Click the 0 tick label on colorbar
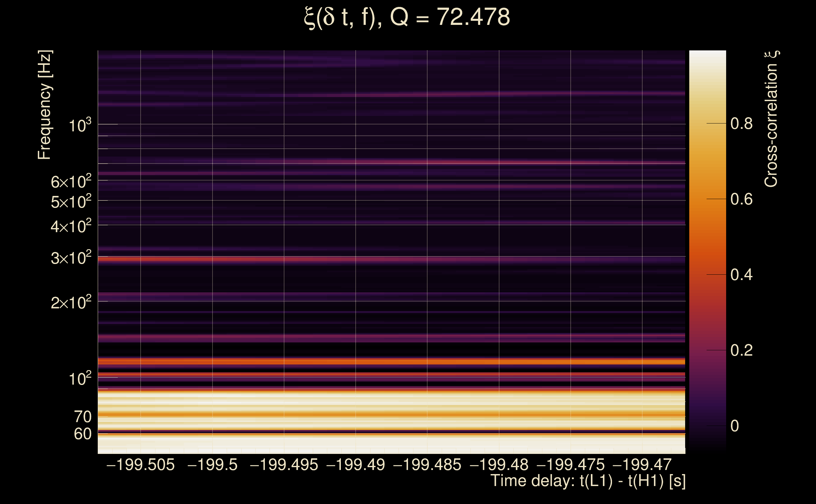This screenshot has height=504, width=816. [735, 426]
